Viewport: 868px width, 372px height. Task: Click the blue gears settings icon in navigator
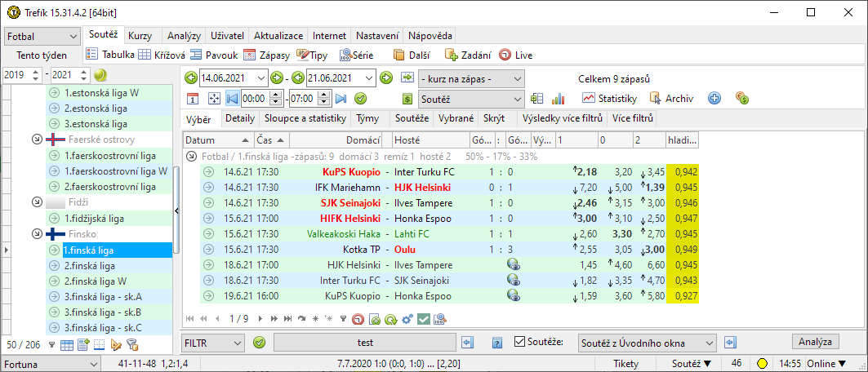(x=407, y=318)
